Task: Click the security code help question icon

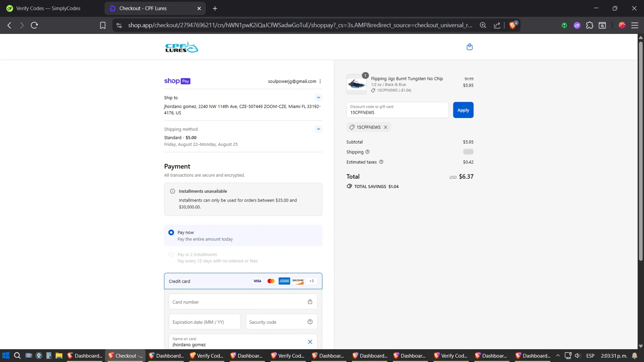Action: pos(310,322)
